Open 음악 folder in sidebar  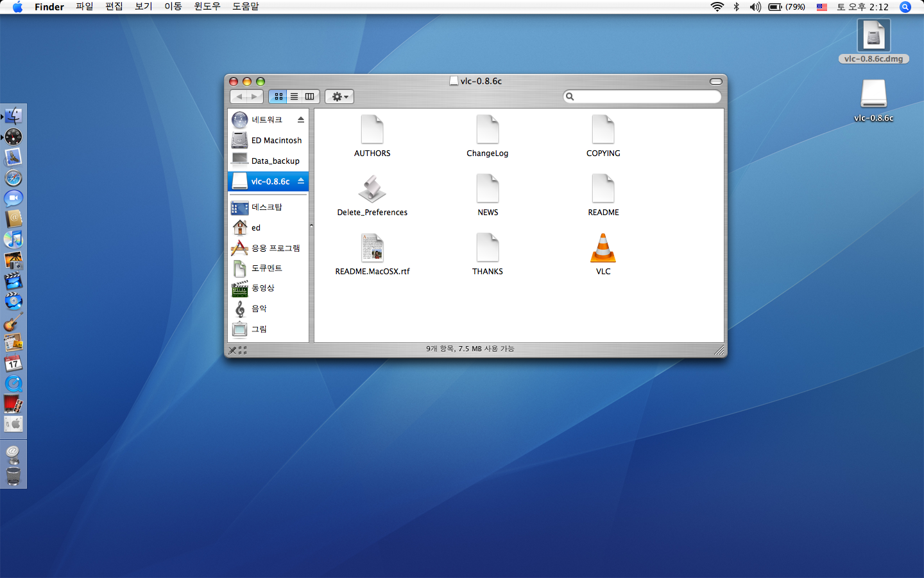pos(268,308)
